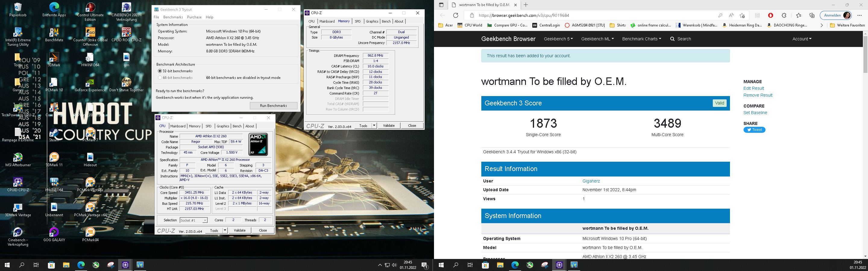Select the BenchMate desktop icon
Screen dimensions: 868x271
tap(54, 35)
